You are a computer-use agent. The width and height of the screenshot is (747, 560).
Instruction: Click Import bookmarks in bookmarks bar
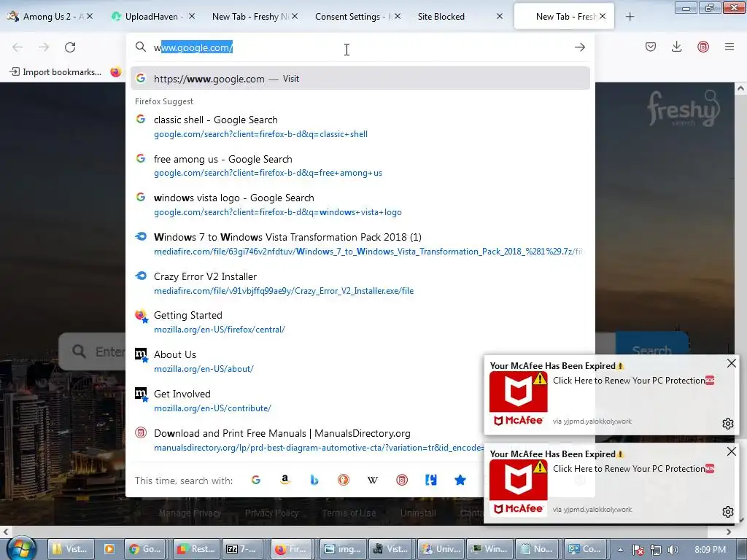(55, 72)
